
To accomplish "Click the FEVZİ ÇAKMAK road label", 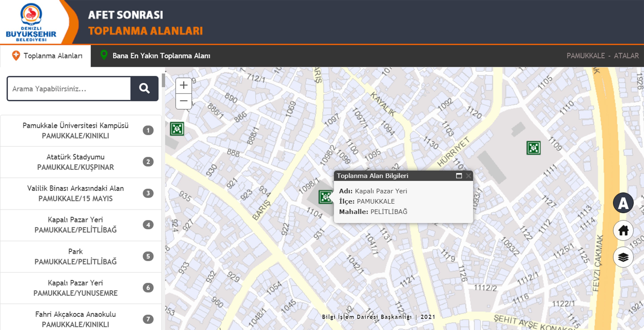I will point(598,263).
